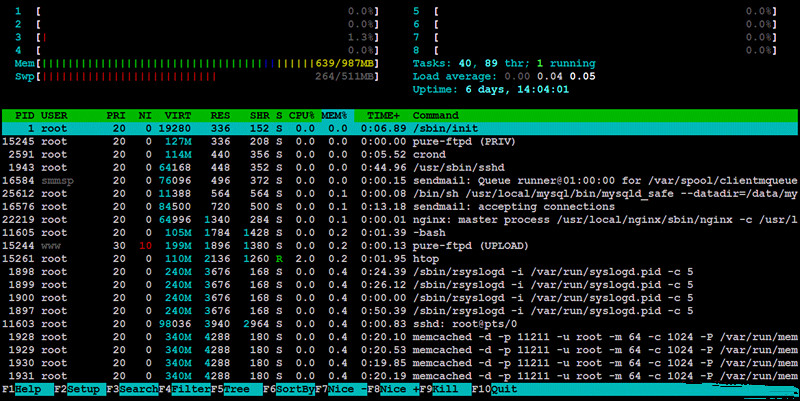Click the CPU 1 meter bar
800x401 pixels.
click(x=196, y=11)
